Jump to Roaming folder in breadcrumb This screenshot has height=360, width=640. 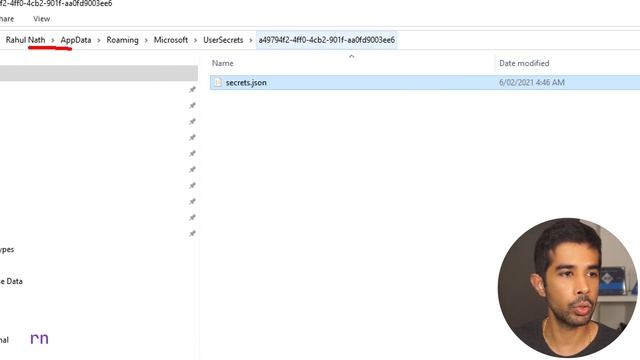pos(122,40)
